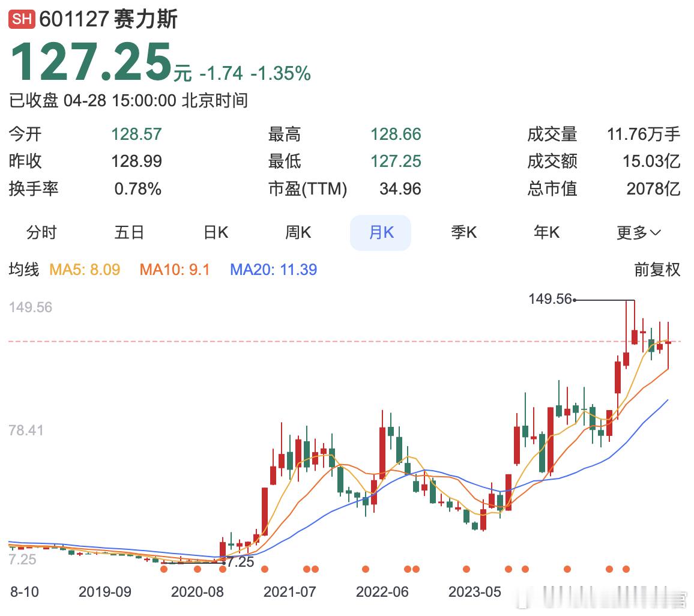Switch to the 分时 chart tab
Viewport: 694px width, 616px height.
point(41,232)
